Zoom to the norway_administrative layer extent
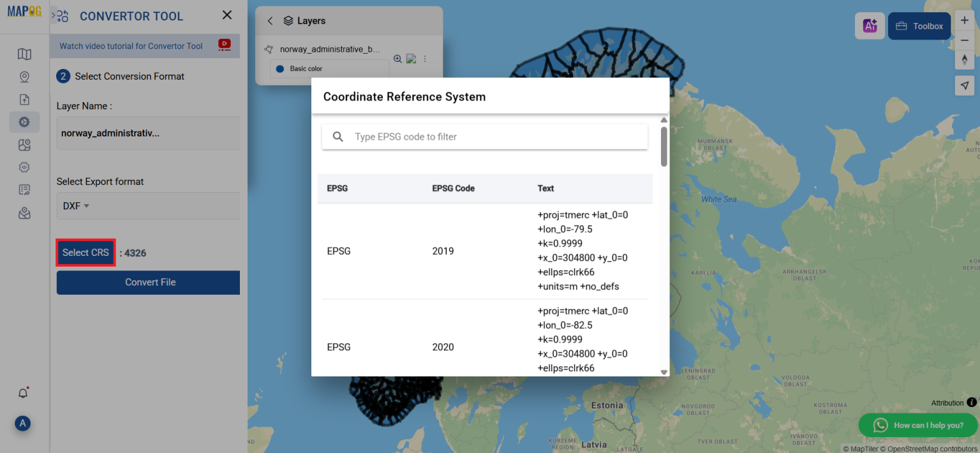Image resolution: width=980 pixels, height=453 pixels. coord(398,58)
